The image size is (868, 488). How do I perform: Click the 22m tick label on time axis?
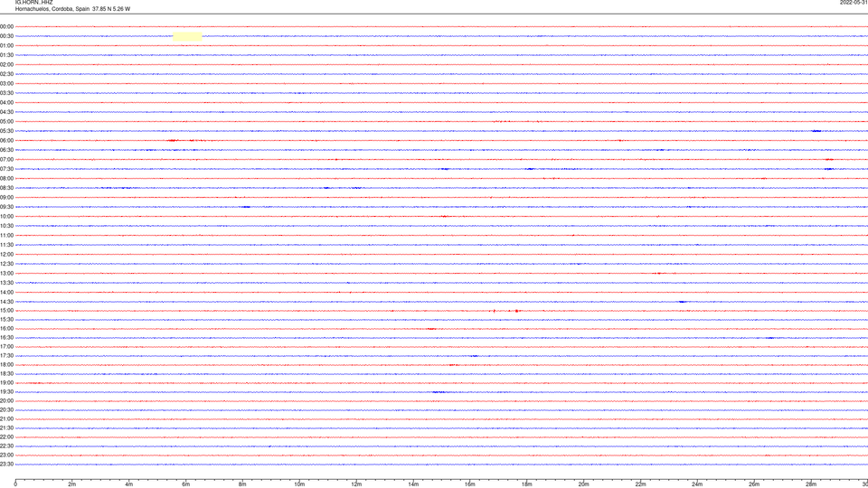point(640,484)
